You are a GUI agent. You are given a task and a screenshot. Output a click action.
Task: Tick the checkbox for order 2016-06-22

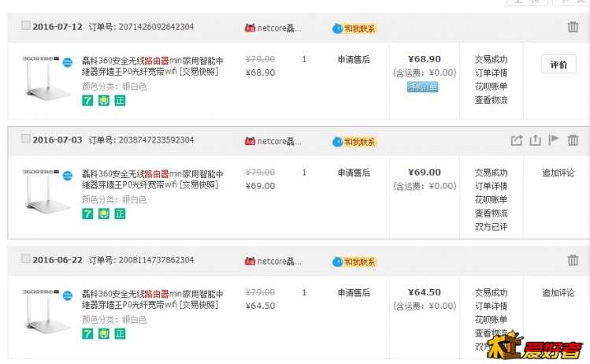pyautogui.click(x=25, y=258)
